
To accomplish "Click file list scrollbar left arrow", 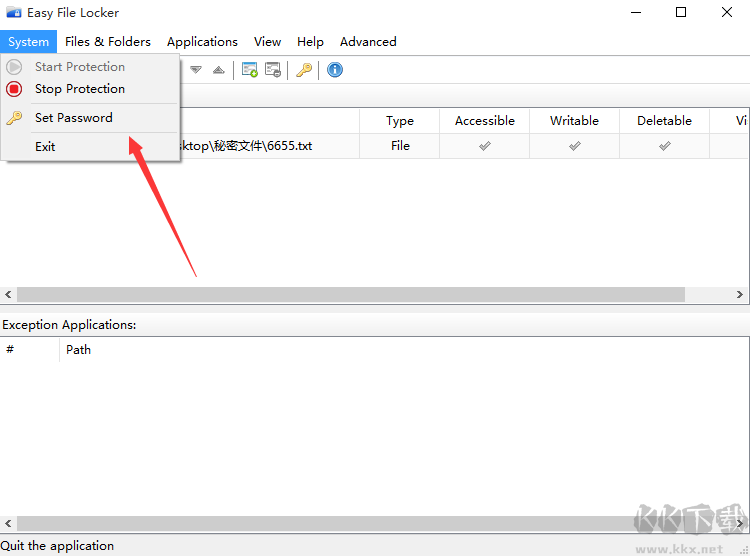I will 8,294.
